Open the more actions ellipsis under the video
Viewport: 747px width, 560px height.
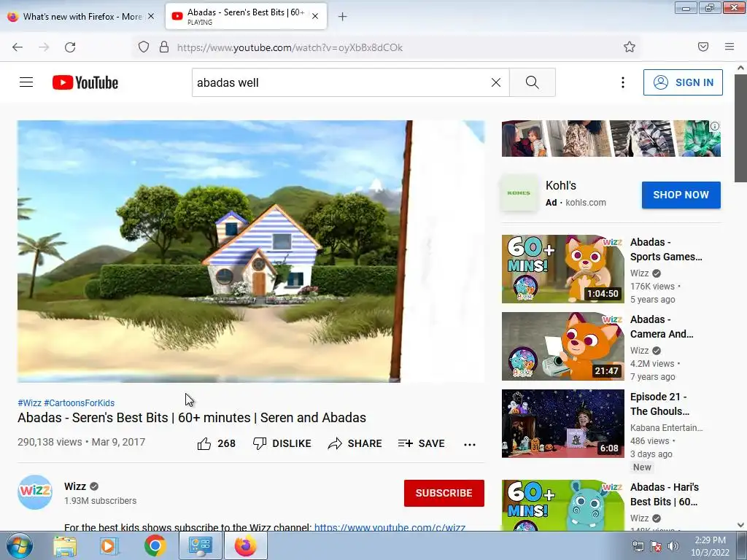pyautogui.click(x=470, y=444)
